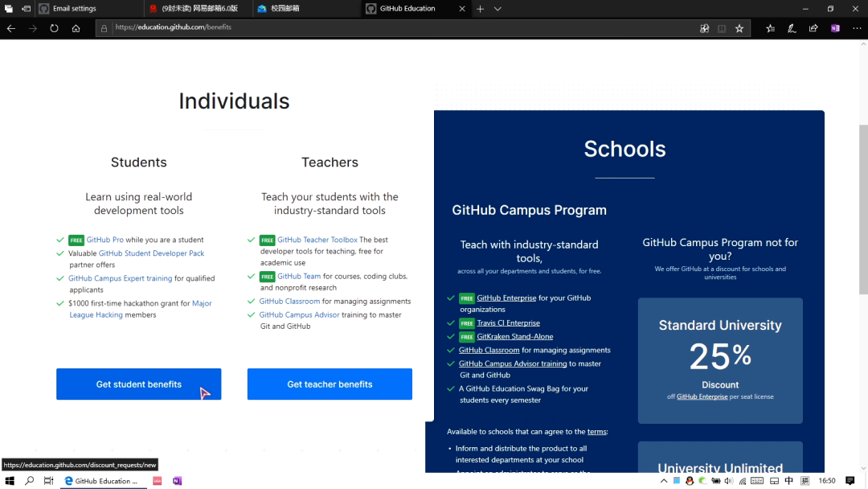
Task: Click Get teacher benefits button
Action: pos(330,384)
